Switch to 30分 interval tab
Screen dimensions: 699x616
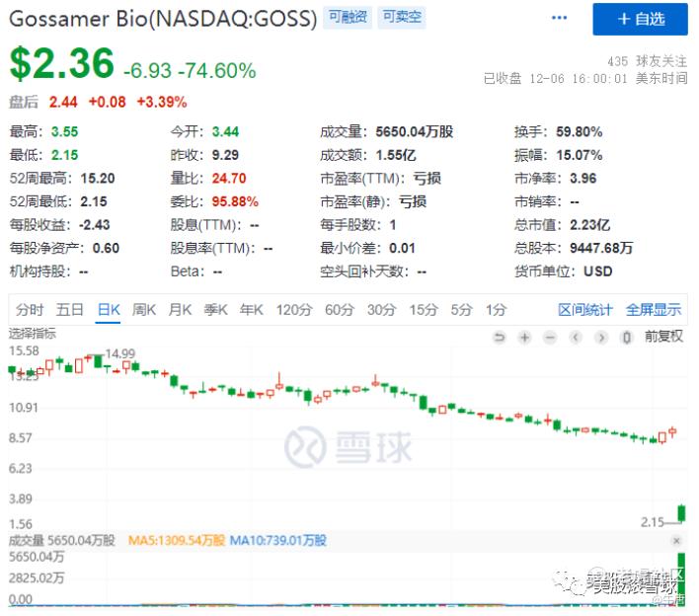pos(382,309)
